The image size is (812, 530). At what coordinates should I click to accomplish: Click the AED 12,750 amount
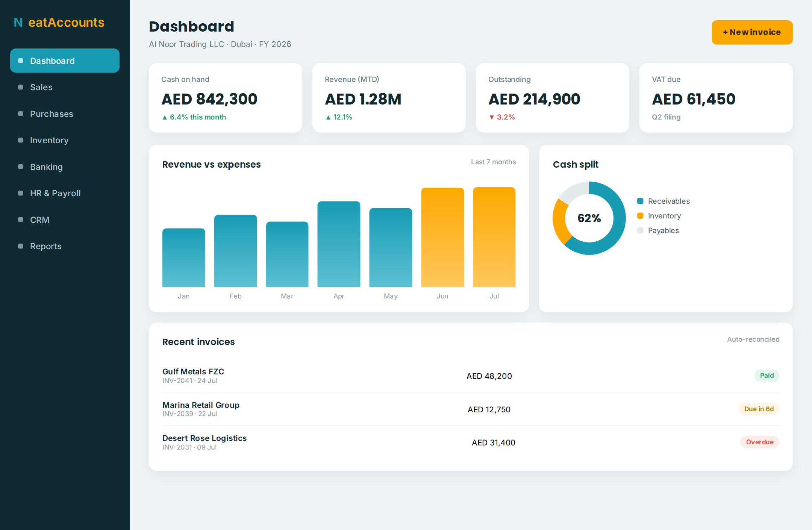pos(489,410)
